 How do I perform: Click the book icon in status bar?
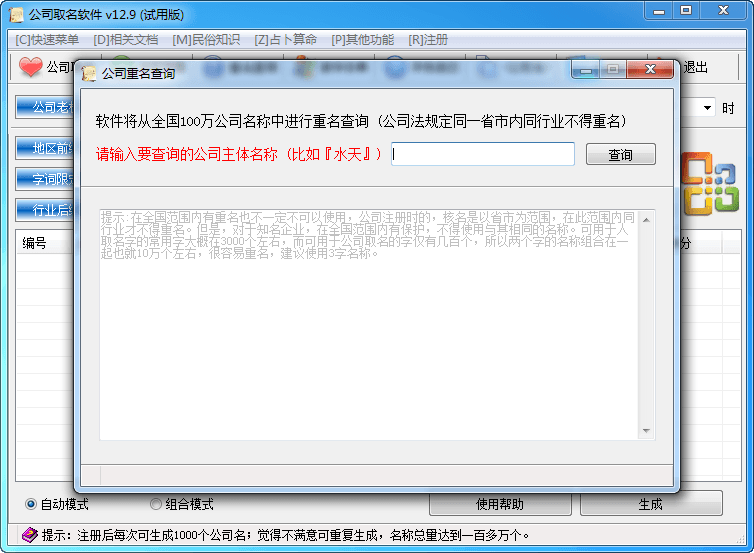pos(29,535)
